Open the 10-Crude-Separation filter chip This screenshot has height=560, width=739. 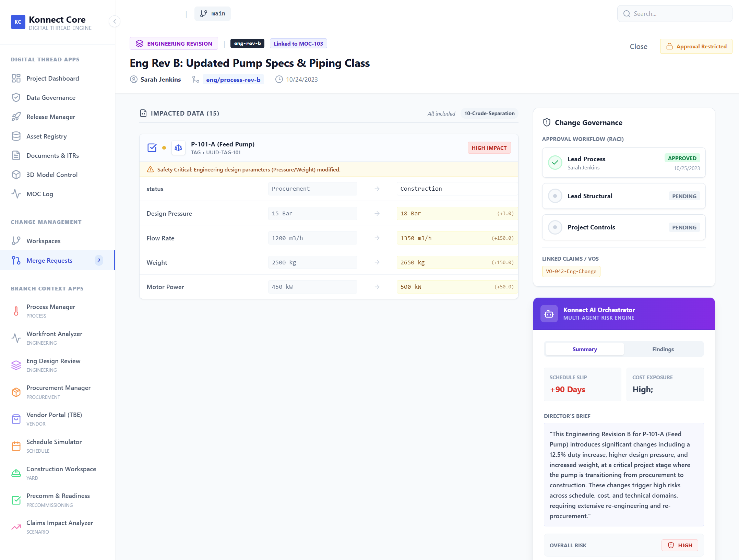pos(489,113)
